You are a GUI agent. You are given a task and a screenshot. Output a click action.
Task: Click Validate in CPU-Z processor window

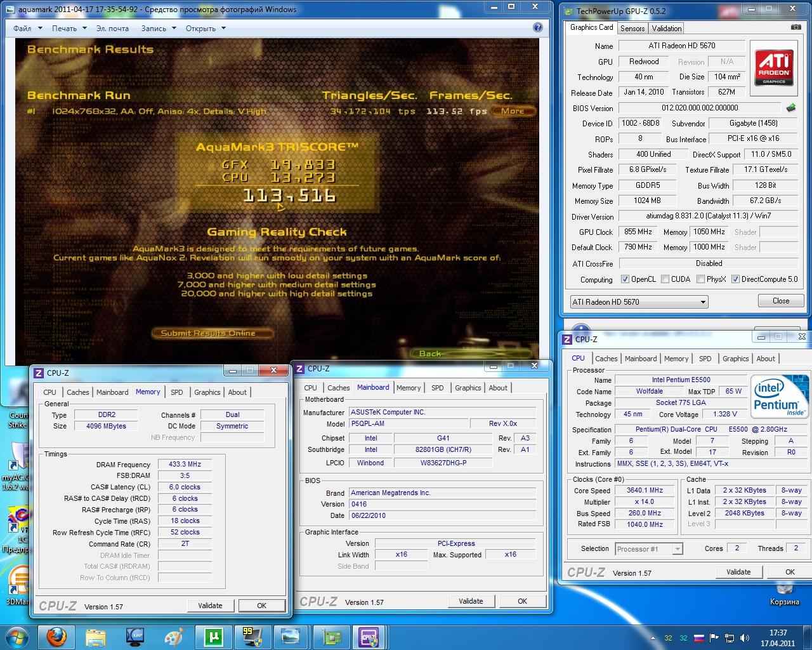(x=738, y=572)
